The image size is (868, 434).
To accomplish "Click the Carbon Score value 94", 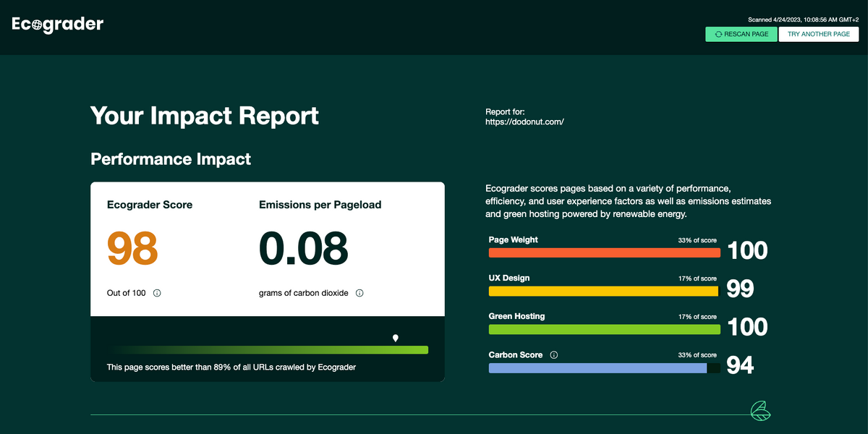I will click(x=740, y=365).
